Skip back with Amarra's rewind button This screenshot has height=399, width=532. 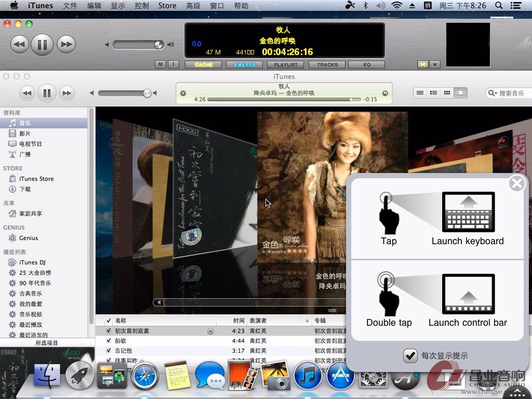(x=20, y=45)
